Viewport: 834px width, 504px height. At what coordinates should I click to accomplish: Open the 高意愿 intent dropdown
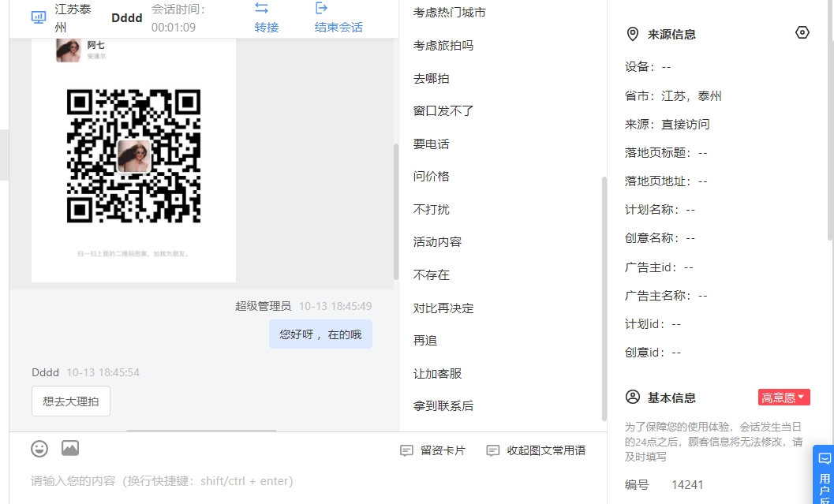pos(784,398)
